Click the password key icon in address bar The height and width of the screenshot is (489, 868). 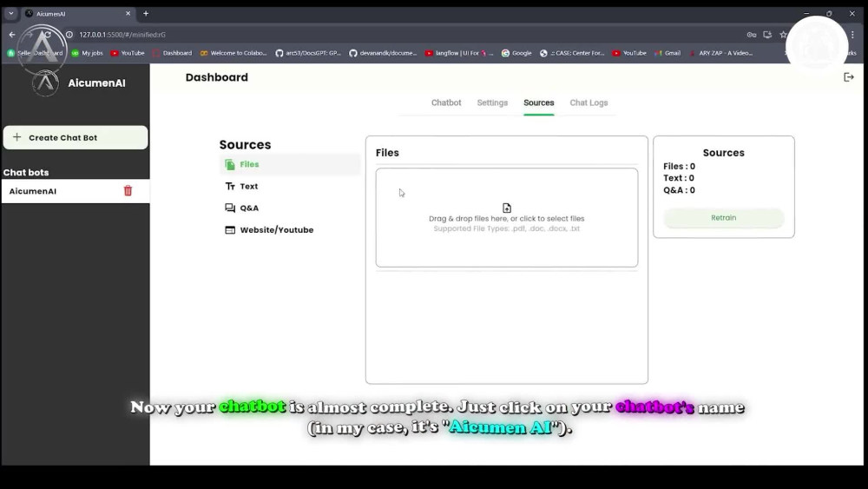pyautogui.click(x=751, y=35)
